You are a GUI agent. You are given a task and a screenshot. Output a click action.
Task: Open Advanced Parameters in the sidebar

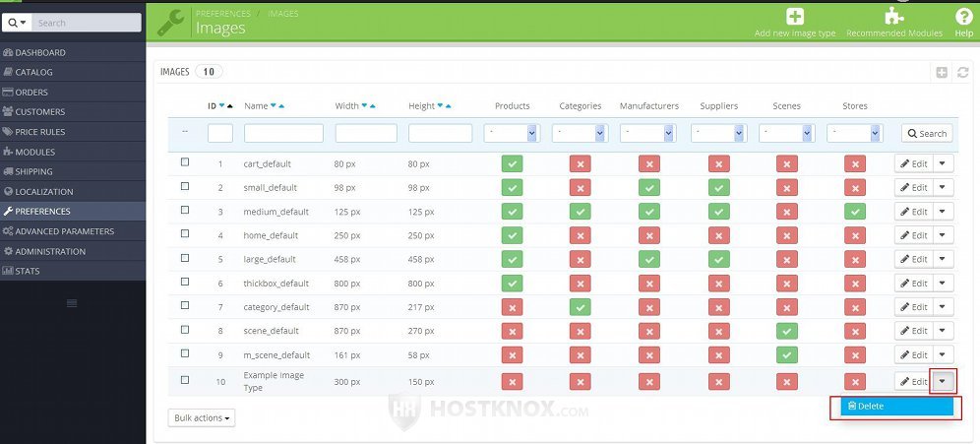[x=73, y=231]
